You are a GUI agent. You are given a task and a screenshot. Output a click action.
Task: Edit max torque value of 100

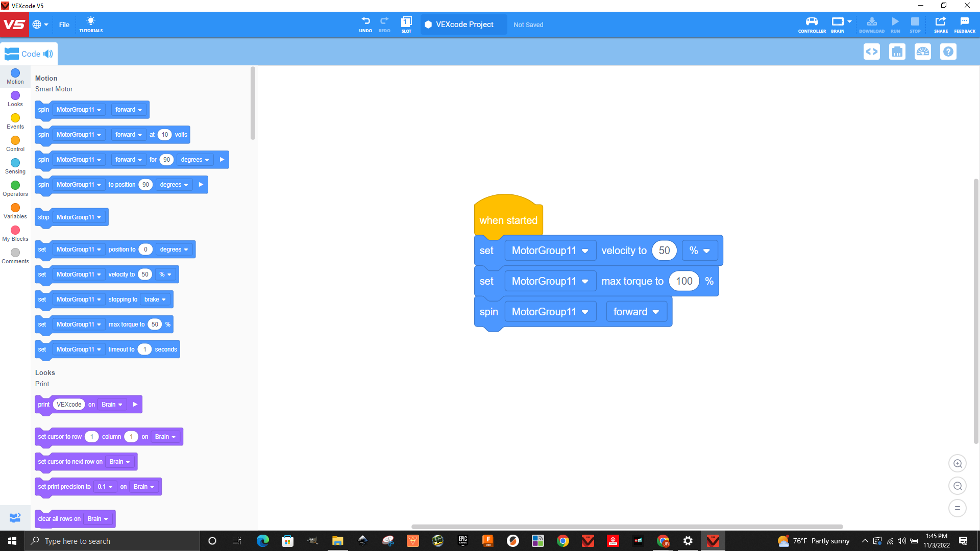(x=684, y=281)
